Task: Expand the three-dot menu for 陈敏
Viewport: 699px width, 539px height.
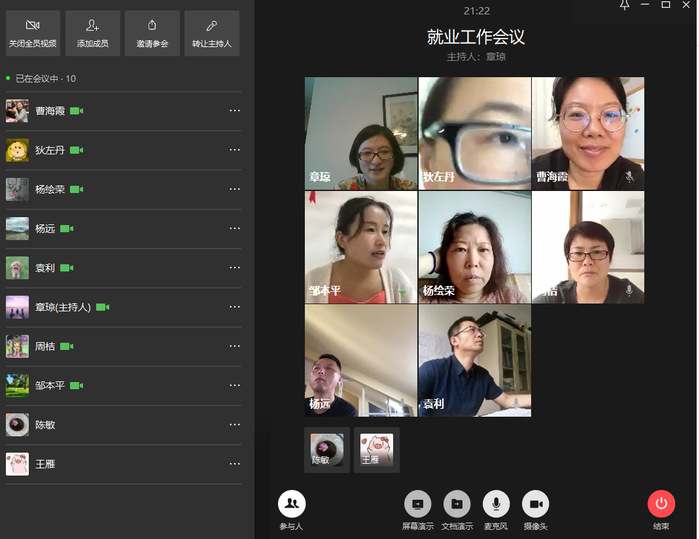Action: [235, 425]
